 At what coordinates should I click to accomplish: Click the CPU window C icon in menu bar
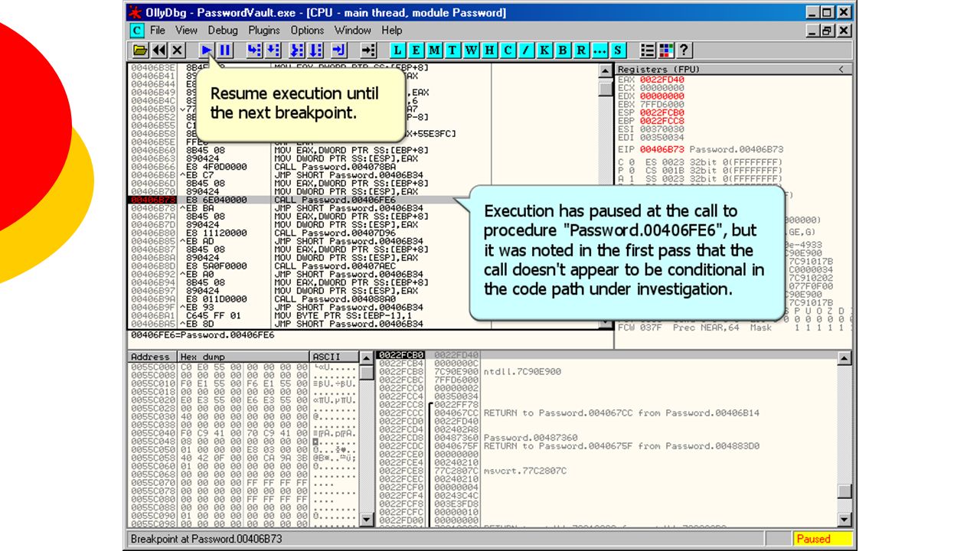click(x=136, y=31)
